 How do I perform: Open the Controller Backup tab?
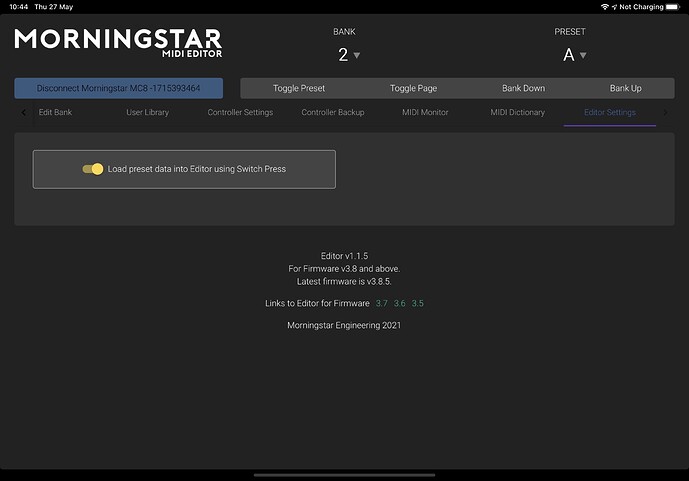333,112
